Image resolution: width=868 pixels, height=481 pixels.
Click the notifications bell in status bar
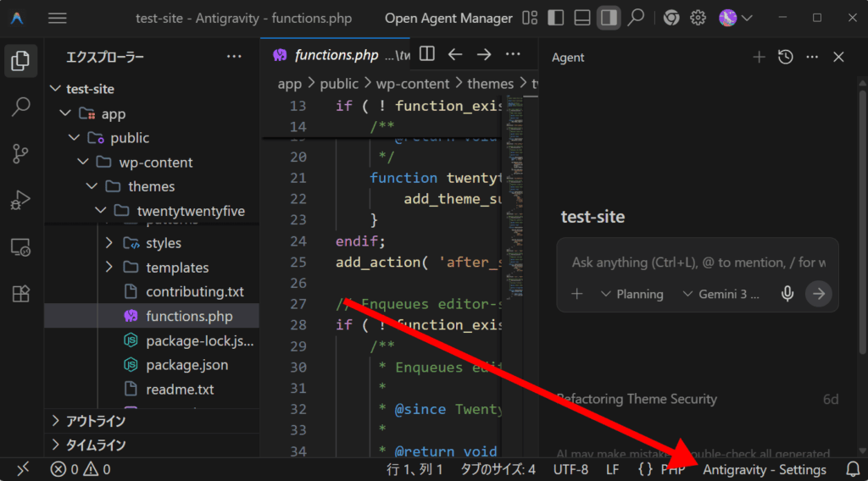(853, 469)
